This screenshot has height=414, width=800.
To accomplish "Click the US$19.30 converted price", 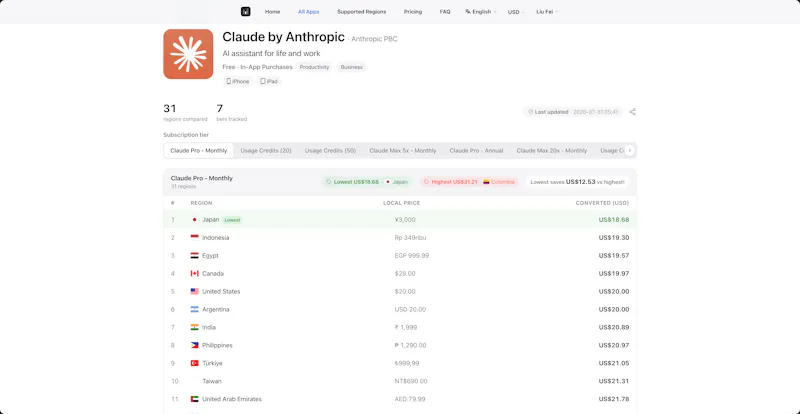I will (x=614, y=237).
